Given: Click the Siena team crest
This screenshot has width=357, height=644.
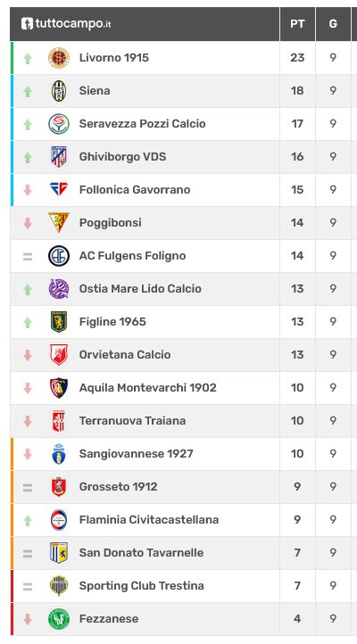Looking at the screenshot, I should coord(59,91).
